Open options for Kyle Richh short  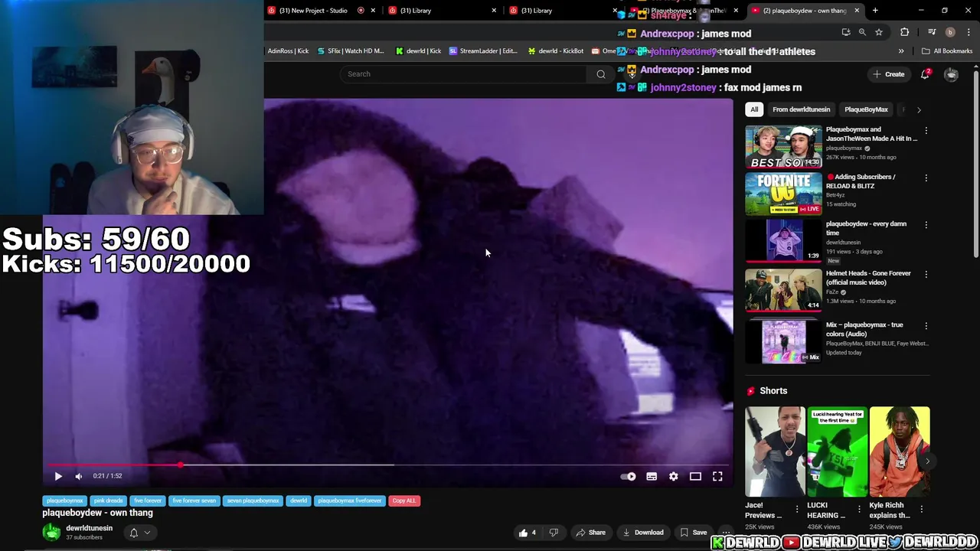click(x=921, y=509)
